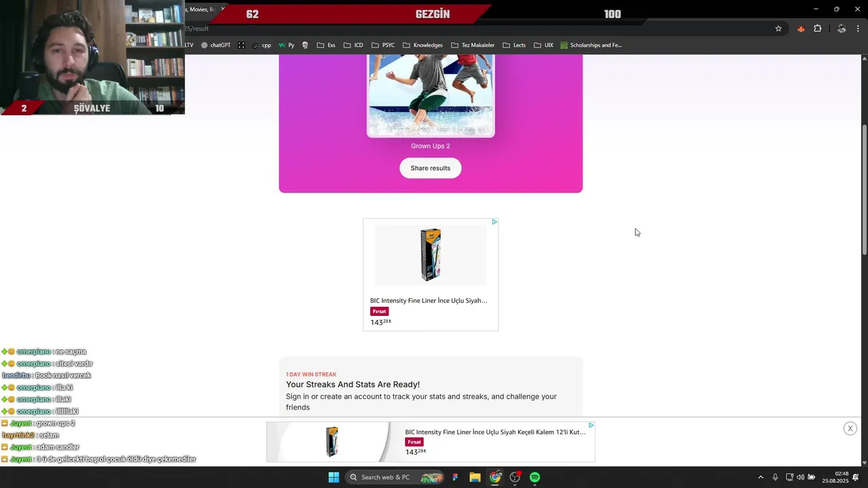Open Spotify from the taskbar
Screen dimensions: 868x488
pos(535,477)
